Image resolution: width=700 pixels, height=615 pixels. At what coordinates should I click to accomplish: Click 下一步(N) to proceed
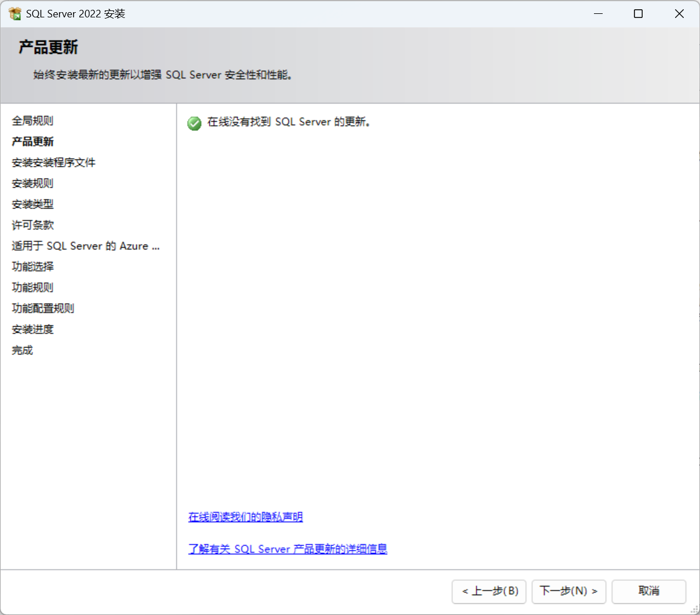coord(568,591)
